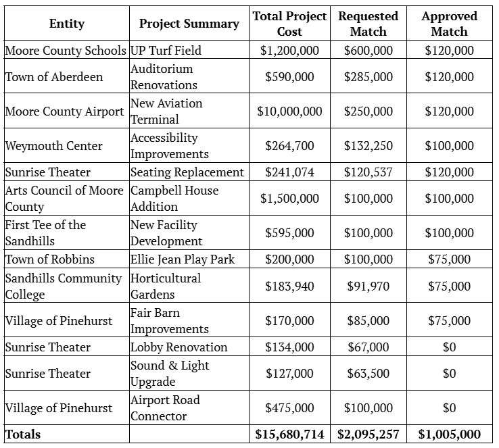Image resolution: width=499 pixels, height=448 pixels.
Task: Select the $1,005,000 approved match total
Action: pos(449,434)
